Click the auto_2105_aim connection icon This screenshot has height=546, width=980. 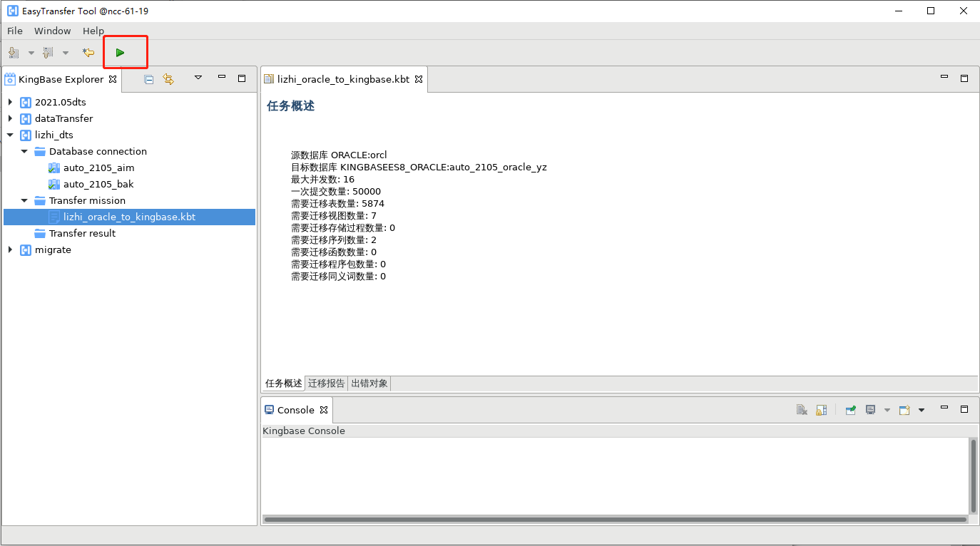[54, 168]
